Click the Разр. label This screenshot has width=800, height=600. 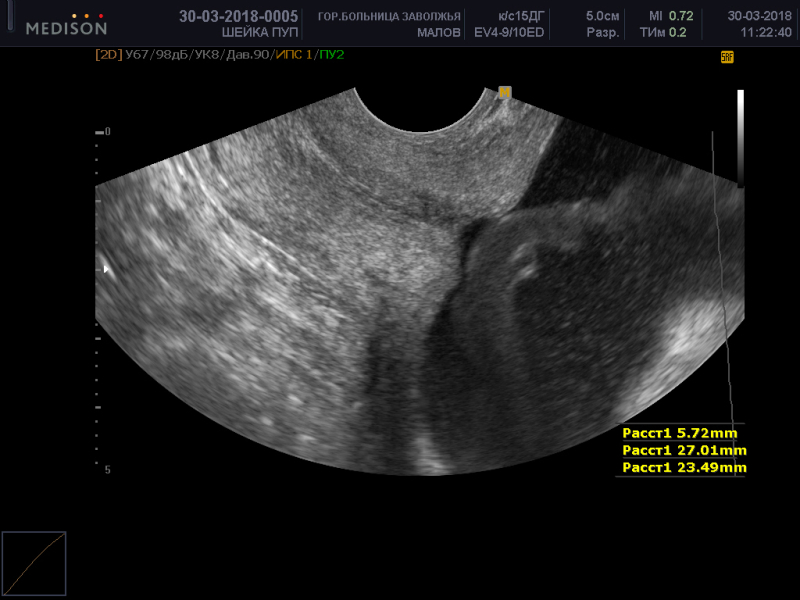click(603, 33)
